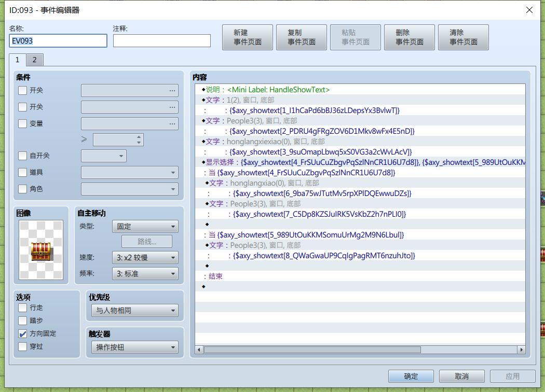
Task: Click the variable value spinner up arrow
Action: (139, 137)
